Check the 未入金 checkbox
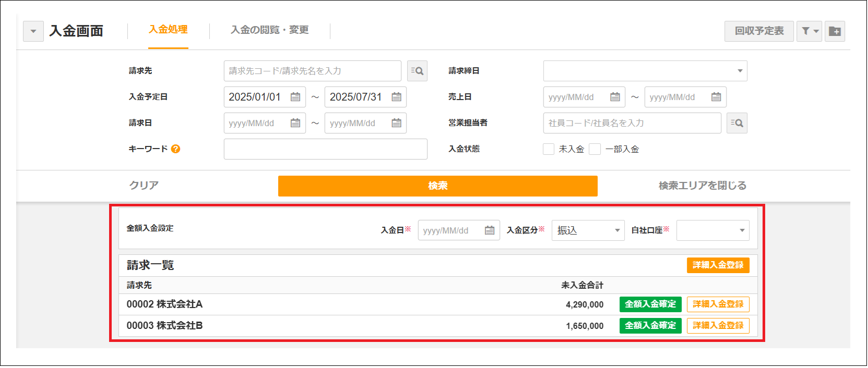 (549, 149)
